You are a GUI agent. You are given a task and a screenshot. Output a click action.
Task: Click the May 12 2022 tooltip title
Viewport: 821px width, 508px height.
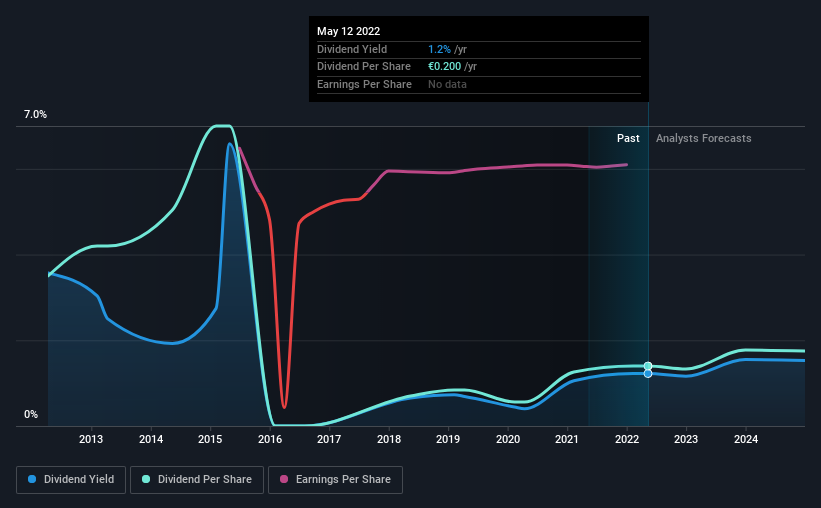click(349, 31)
